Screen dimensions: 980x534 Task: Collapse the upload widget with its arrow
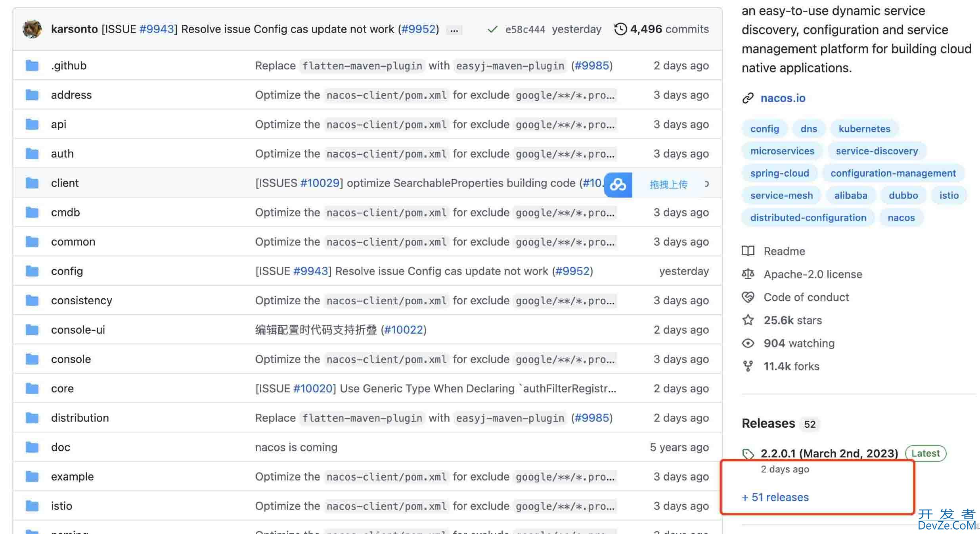pyautogui.click(x=706, y=184)
